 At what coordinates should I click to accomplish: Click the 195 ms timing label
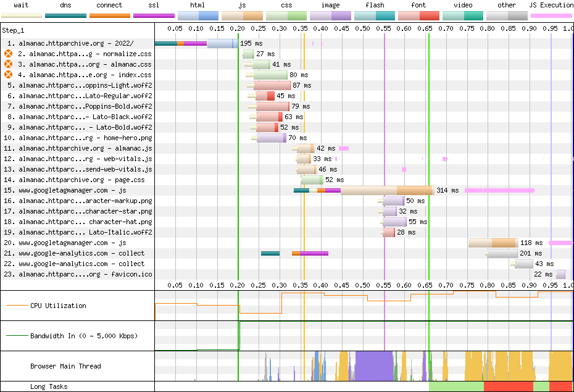(x=251, y=43)
